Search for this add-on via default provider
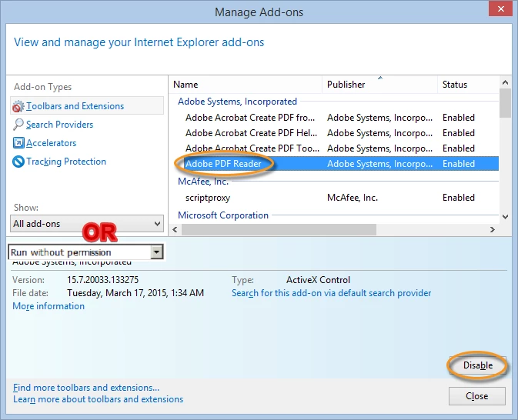Screen dimensions: 518x420 (x=331, y=293)
